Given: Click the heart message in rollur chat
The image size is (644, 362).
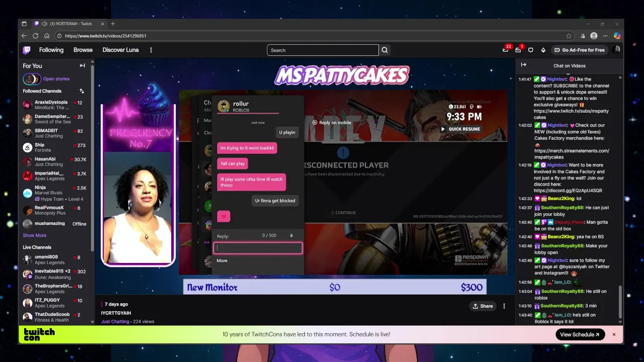Looking at the screenshot, I should coord(224,216).
